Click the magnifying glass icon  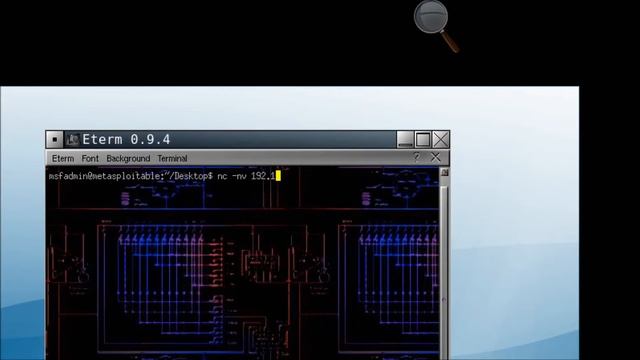pyautogui.click(x=436, y=26)
